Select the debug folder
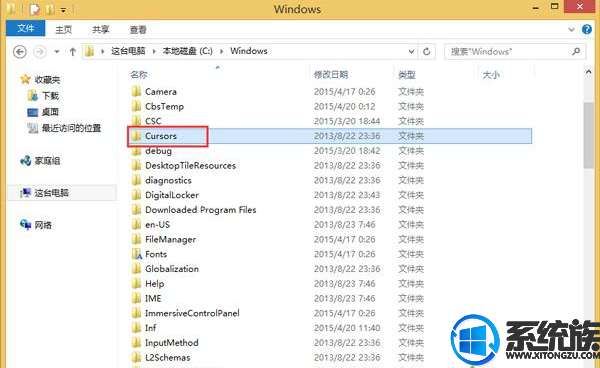The height and width of the screenshot is (368, 600). point(158,151)
